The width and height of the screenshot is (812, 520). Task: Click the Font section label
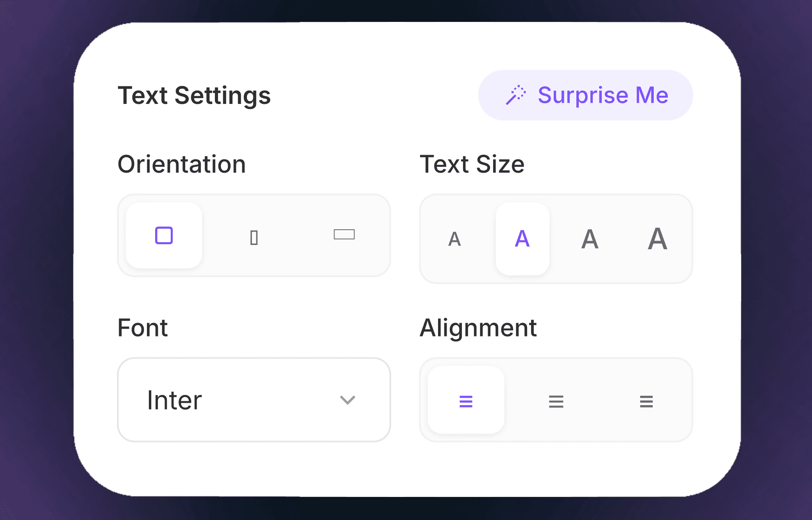(x=143, y=327)
